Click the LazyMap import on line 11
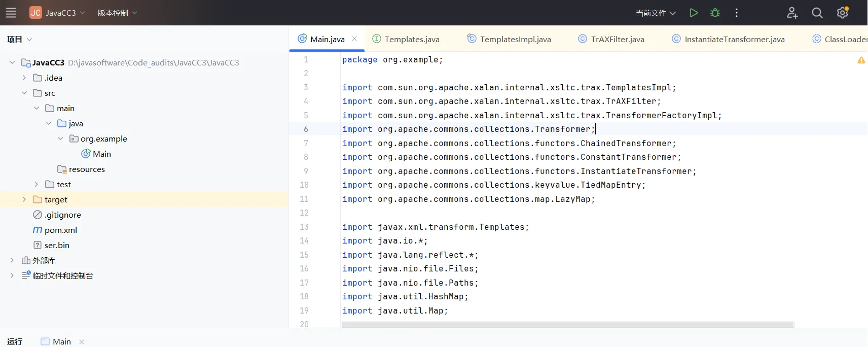Image resolution: width=868 pixels, height=347 pixels. pyautogui.click(x=468, y=199)
